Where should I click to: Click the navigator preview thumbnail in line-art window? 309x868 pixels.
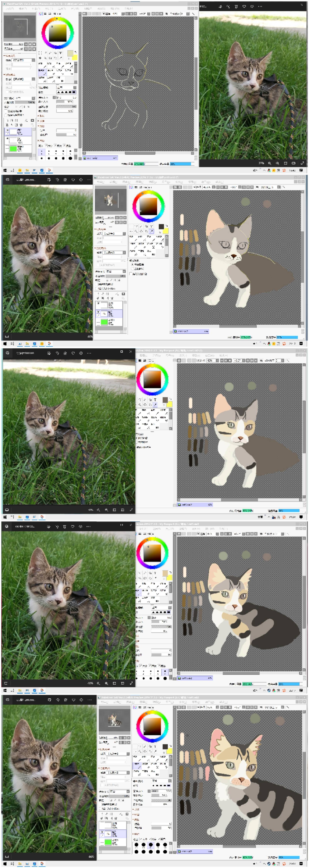click(20, 27)
